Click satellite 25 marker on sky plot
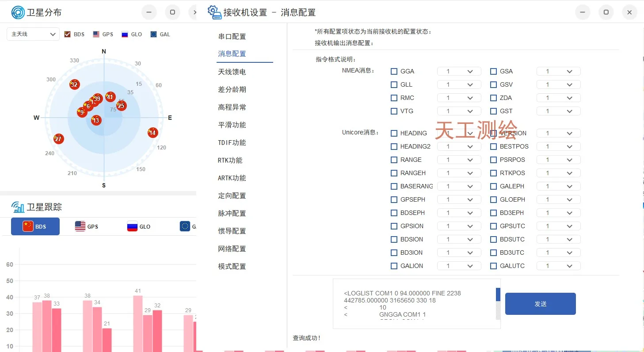Image resolution: width=644 pixels, height=352 pixels. [x=121, y=106]
